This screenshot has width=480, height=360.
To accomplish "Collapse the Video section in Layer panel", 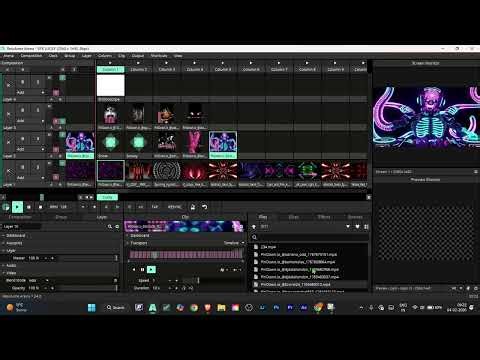I will coord(11,273).
